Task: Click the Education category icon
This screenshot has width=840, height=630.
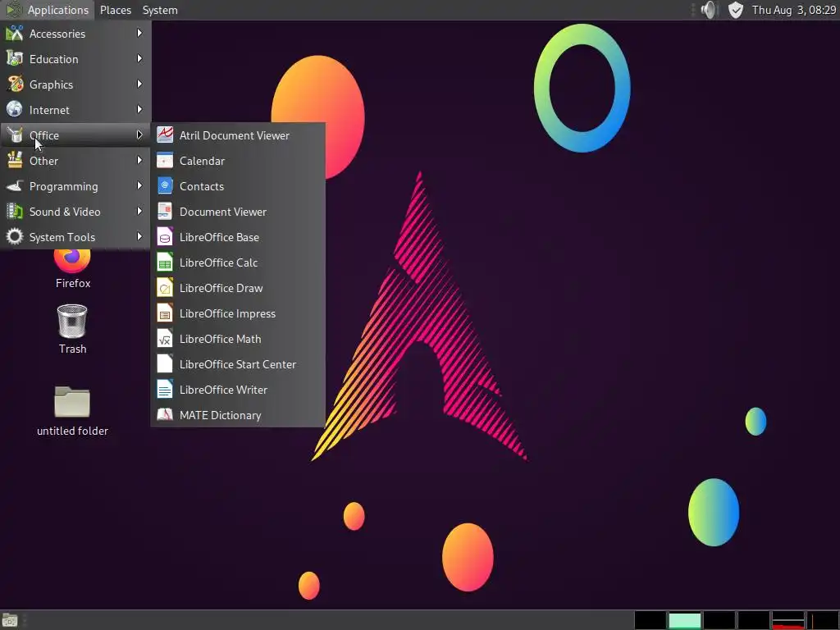Action: click(15, 59)
